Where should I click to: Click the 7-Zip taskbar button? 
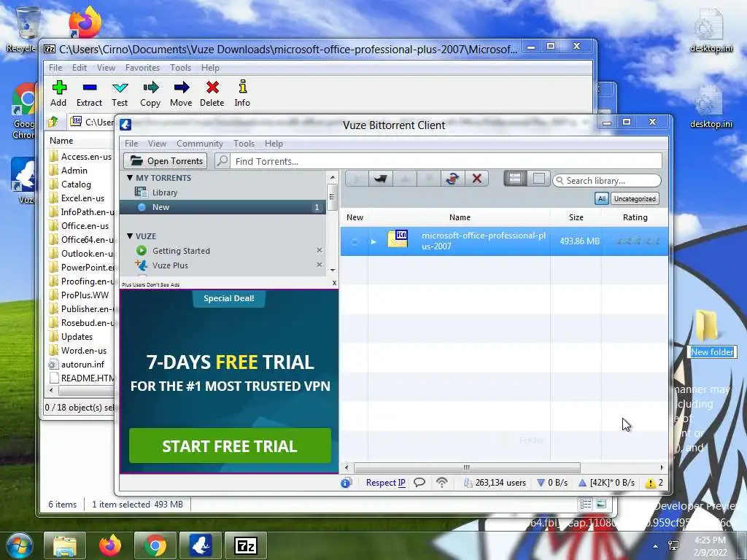246,545
